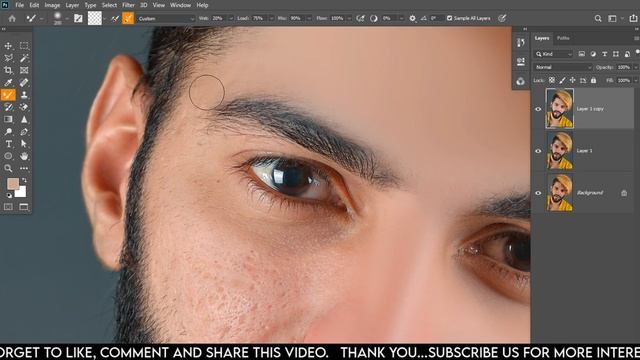
Task: Toggle airbrush-style build-up effects
Action: click(360, 18)
